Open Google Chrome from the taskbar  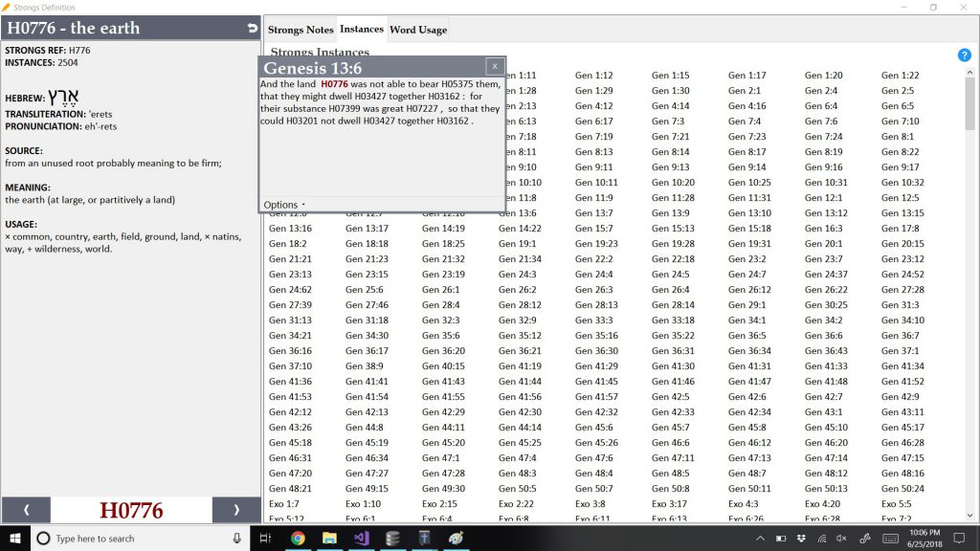(x=298, y=539)
